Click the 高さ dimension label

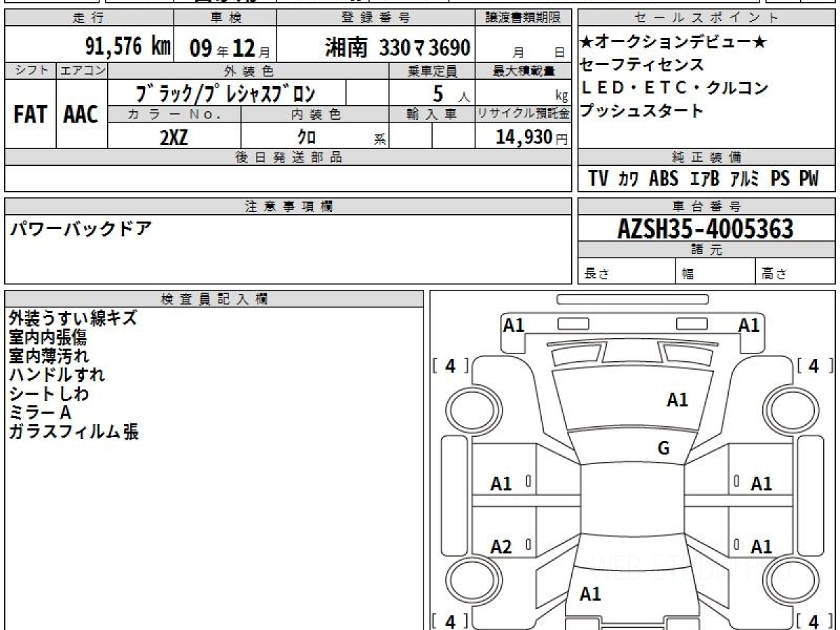[x=775, y=274]
